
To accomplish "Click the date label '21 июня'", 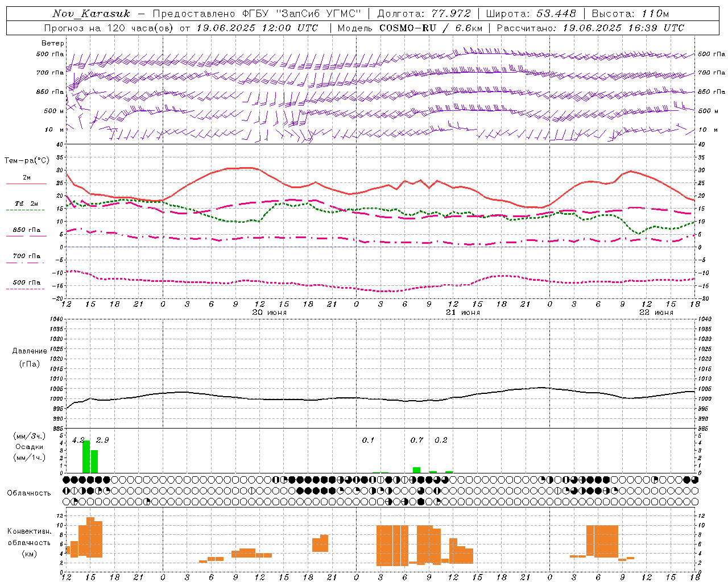I will [x=463, y=313].
